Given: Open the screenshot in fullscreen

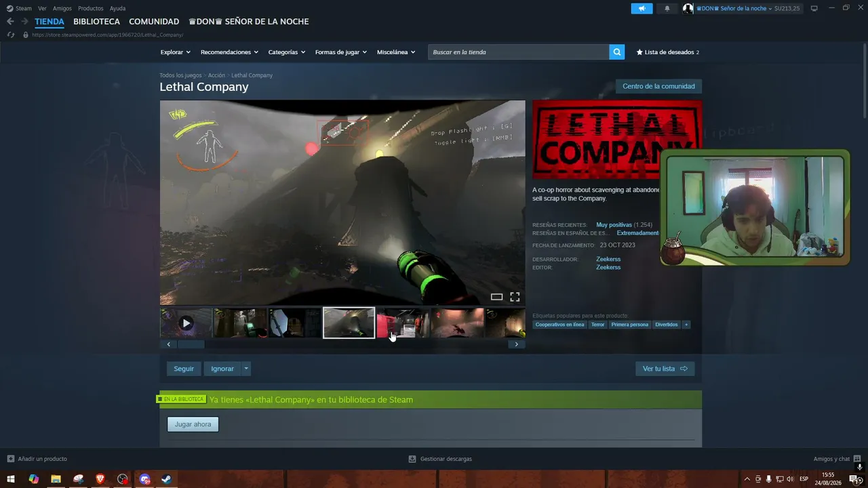Looking at the screenshot, I should [515, 297].
